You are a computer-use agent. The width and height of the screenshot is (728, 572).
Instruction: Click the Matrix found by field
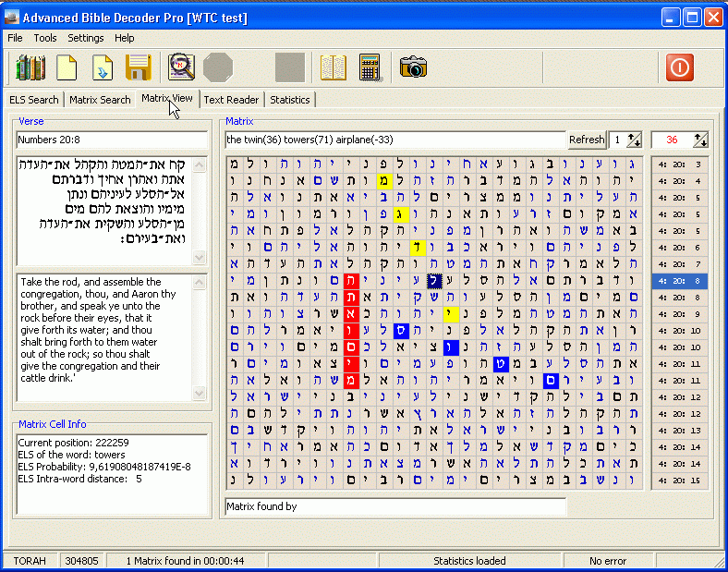395,507
